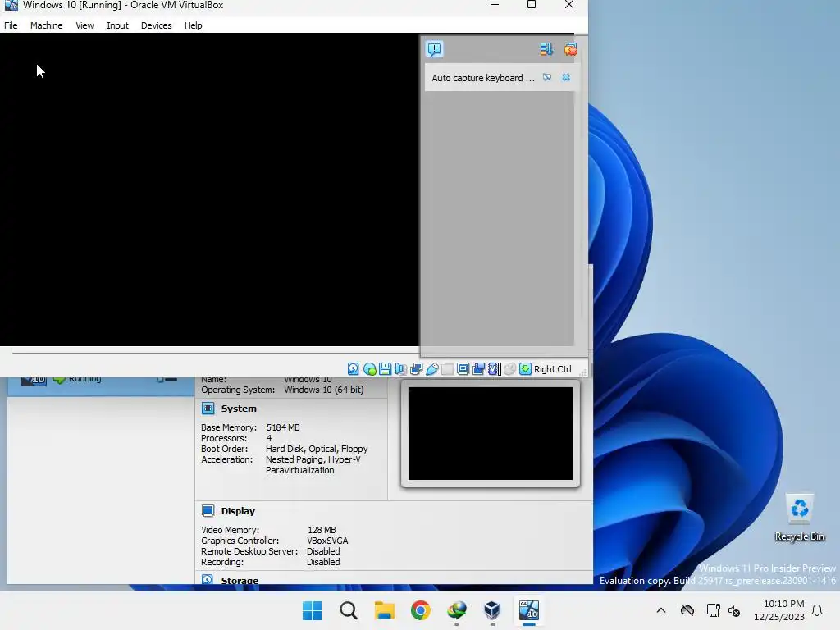
Task: Click the Storage disk icon in Manager
Action: click(208, 580)
